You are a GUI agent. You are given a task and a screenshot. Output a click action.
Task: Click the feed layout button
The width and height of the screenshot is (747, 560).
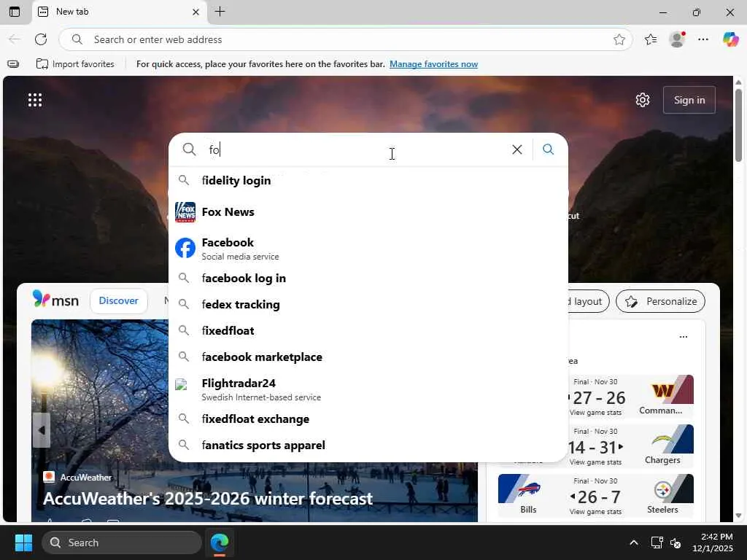pyautogui.click(x=587, y=301)
